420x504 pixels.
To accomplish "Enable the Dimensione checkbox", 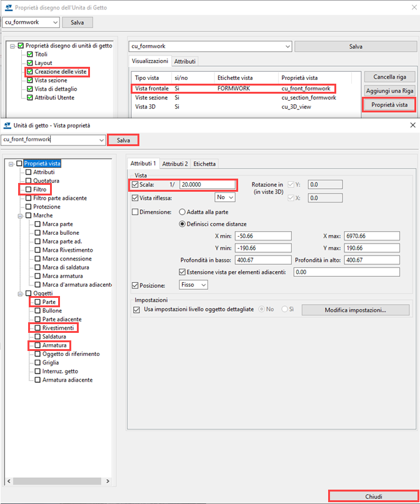I will (x=135, y=212).
